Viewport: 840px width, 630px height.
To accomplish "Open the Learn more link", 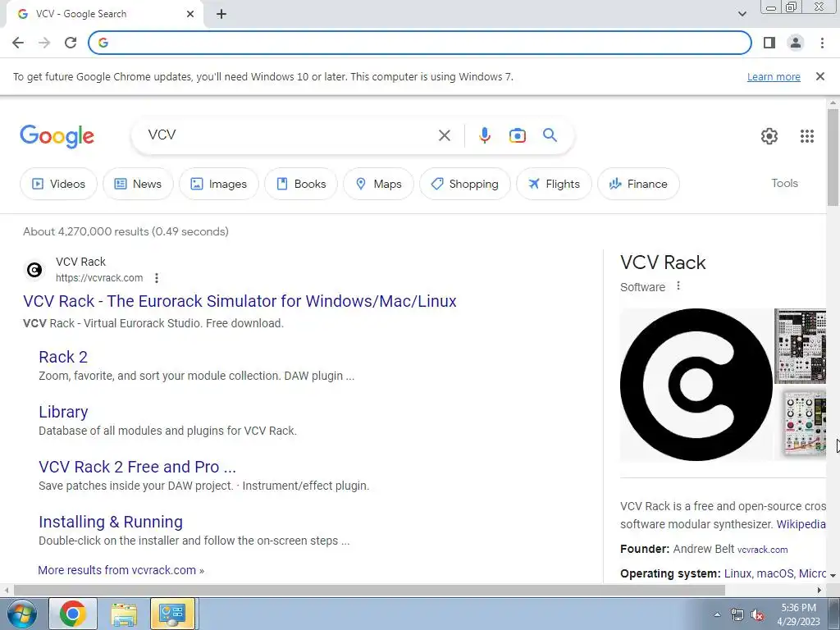I will 774,76.
